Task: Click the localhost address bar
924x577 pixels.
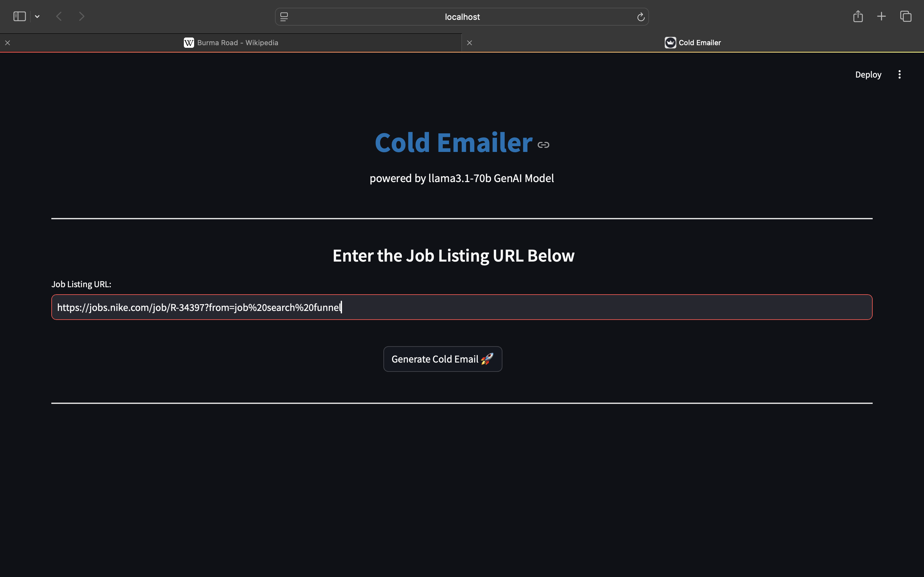Action: (462, 17)
